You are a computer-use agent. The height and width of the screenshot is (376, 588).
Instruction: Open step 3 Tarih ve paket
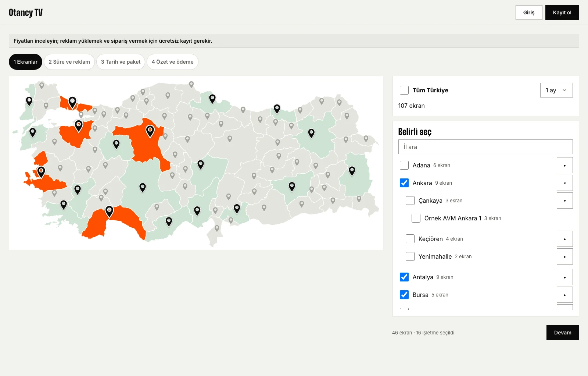(121, 62)
